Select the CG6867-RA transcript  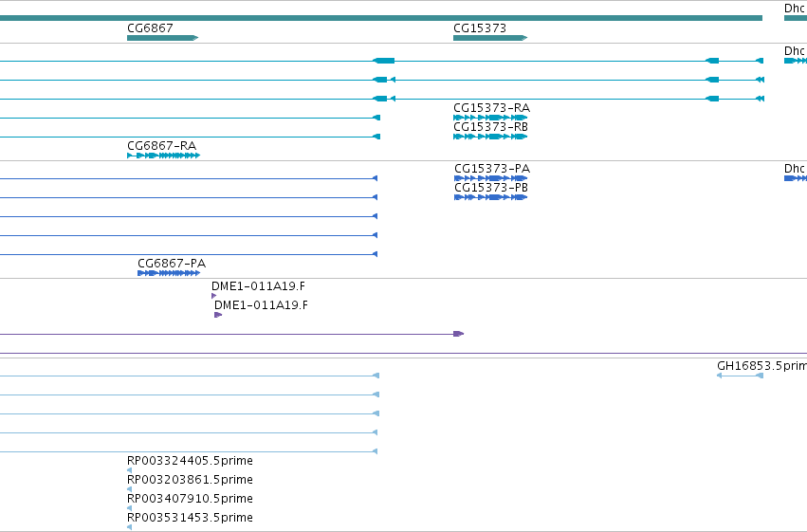[163, 156]
